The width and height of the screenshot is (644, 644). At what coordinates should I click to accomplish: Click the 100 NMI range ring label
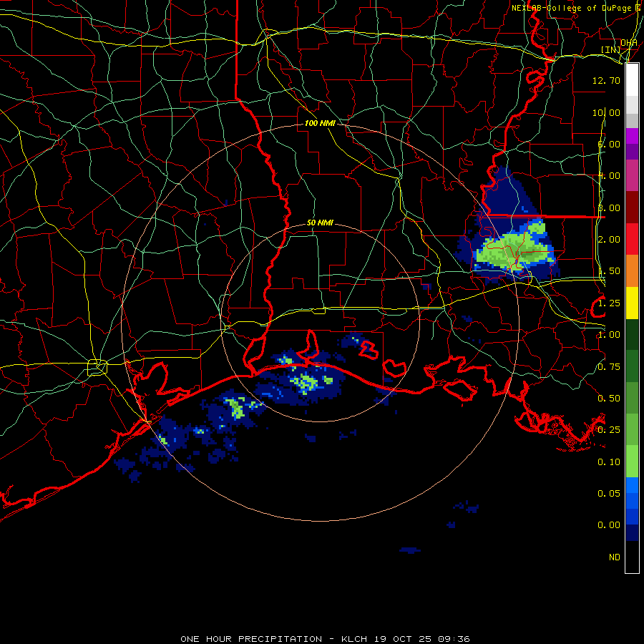coord(320,123)
